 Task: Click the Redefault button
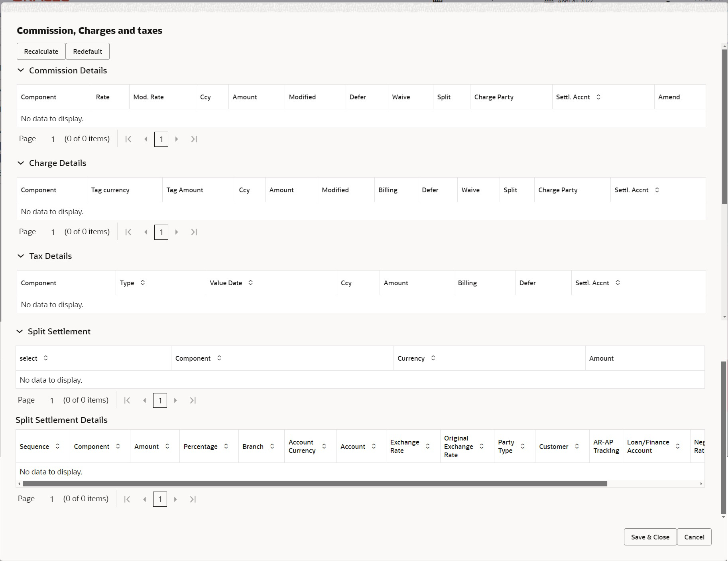[87, 51]
